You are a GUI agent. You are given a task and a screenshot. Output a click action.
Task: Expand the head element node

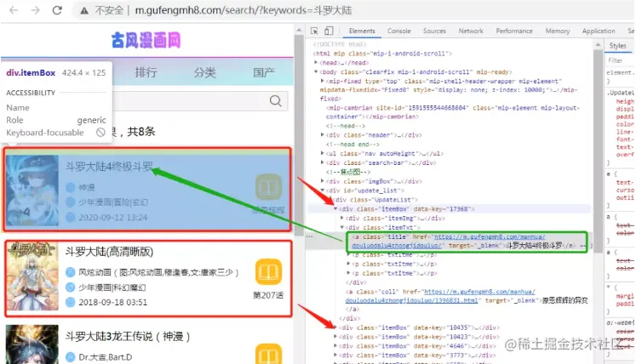[316, 62]
